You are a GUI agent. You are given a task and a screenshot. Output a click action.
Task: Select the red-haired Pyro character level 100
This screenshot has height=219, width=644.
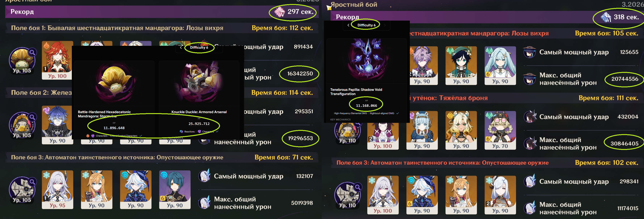click(57, 60)
